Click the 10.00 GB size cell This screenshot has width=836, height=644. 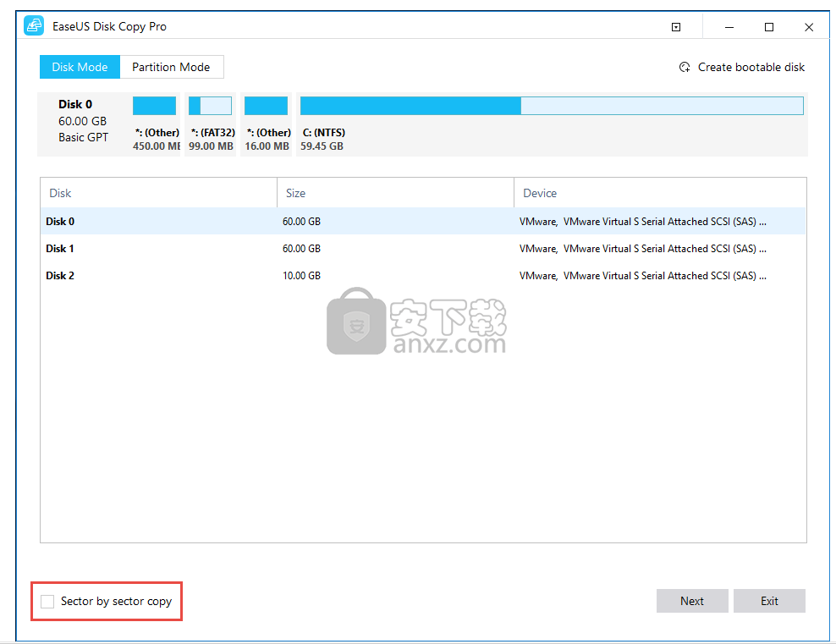(302, 276)
